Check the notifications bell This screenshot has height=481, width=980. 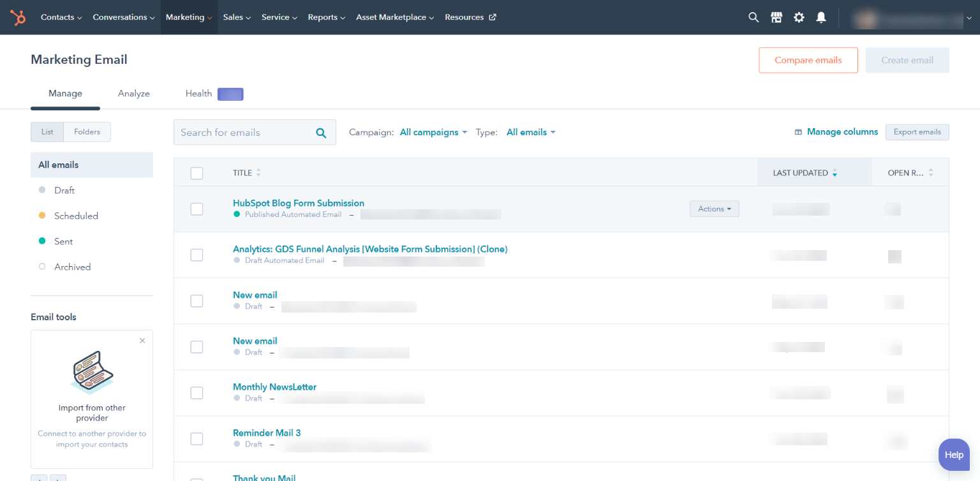pos(821,17)
